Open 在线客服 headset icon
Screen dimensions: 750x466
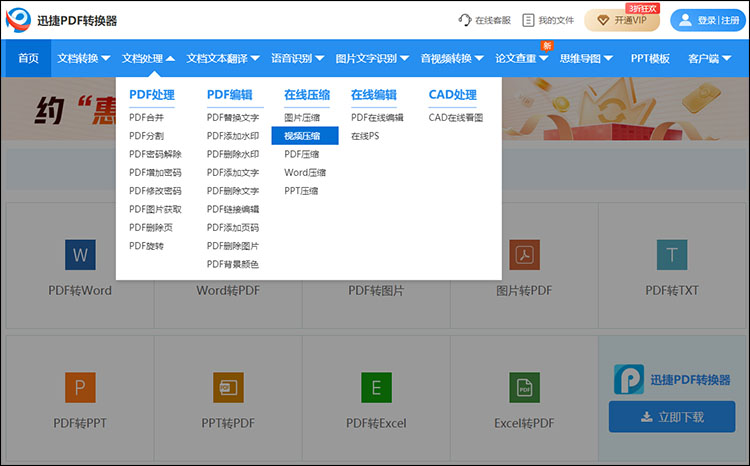point(465,20)
